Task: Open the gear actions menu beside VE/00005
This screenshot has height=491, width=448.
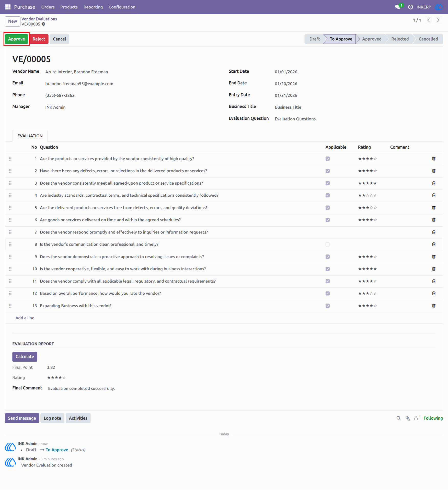Action: coord(43,24)
